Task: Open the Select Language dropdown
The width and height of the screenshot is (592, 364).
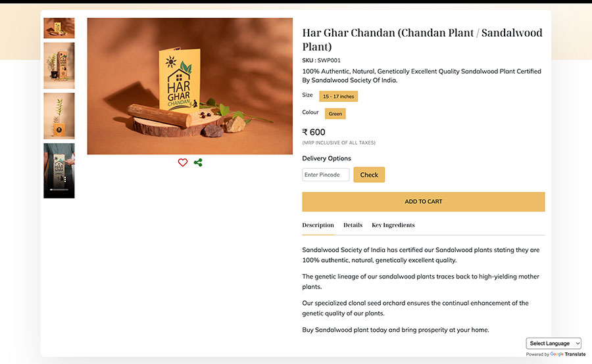Action: click(553, 343)
